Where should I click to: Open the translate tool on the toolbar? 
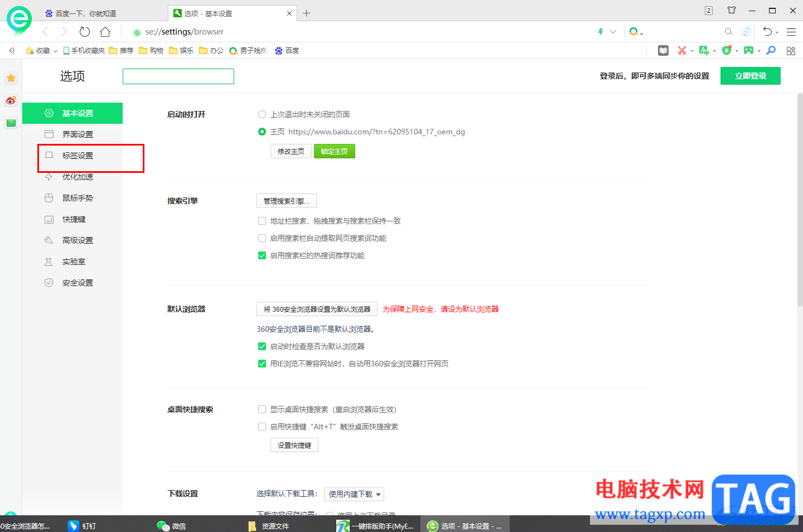tap(704, 50)
